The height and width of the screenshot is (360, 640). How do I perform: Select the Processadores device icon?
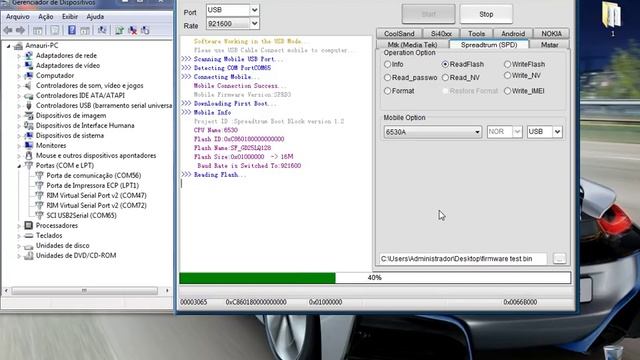(x=29, y=225)
